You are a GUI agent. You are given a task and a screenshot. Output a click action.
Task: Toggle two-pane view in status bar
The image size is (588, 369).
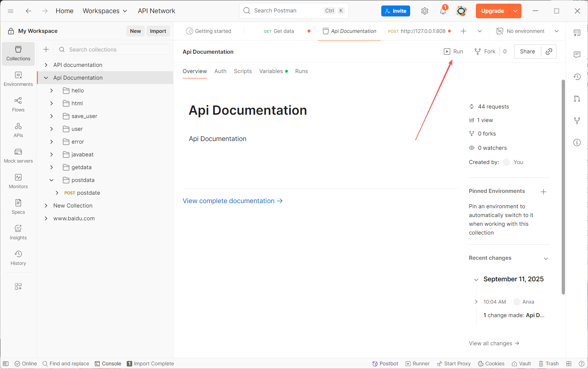click(569, 364)
